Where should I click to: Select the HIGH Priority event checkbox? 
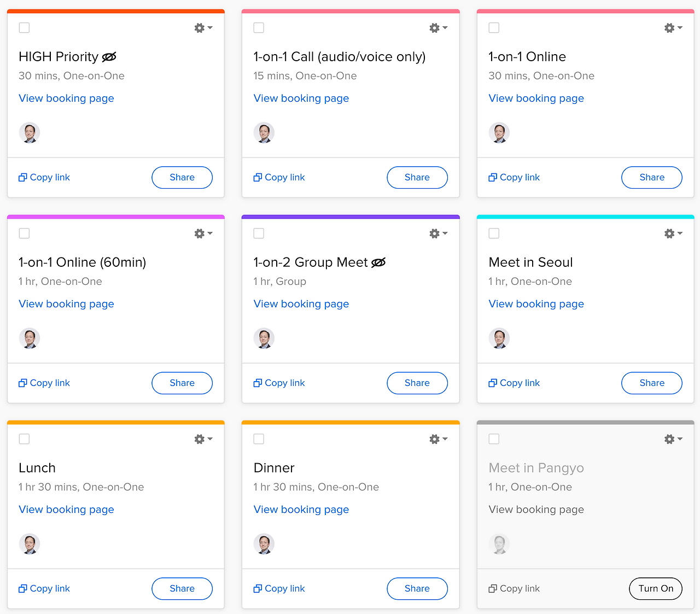(x=24, y=28)
